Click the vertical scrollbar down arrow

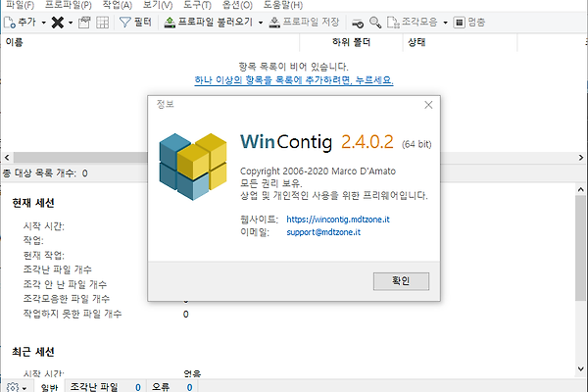click(x=580, y=368)
